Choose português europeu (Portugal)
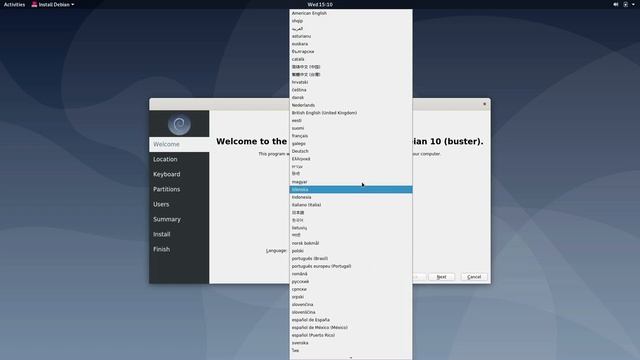The height and width of the screenshot is (360, 640). pyautogui.click(x=351, y=266)
